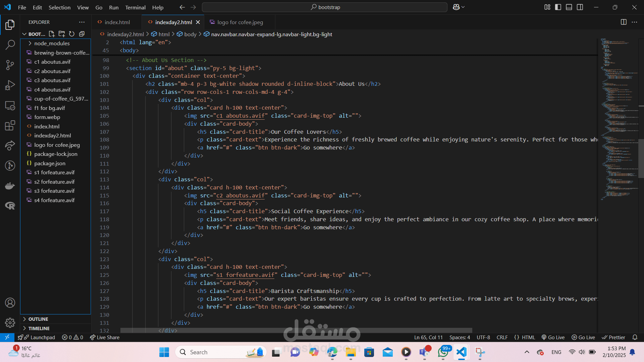Click the Split Editor Right icon

point(624,22)
